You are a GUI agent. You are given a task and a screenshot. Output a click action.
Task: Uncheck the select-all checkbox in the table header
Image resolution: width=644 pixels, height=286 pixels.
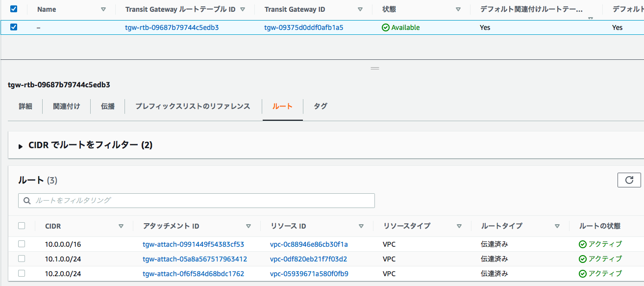tap(13, 8)
